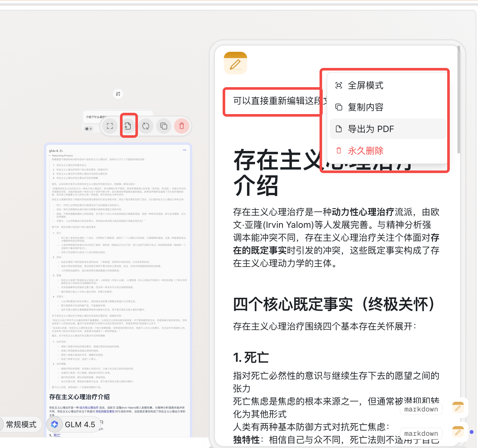Screen dimensions: 478x448
Task: Open the GLM 4.5 model selector
Action: point(73,425)
